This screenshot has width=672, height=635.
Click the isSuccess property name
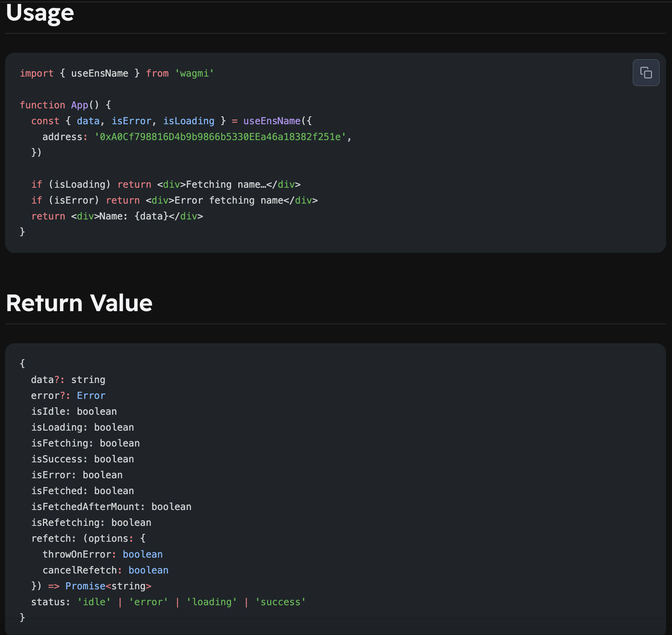click(57, 459)
